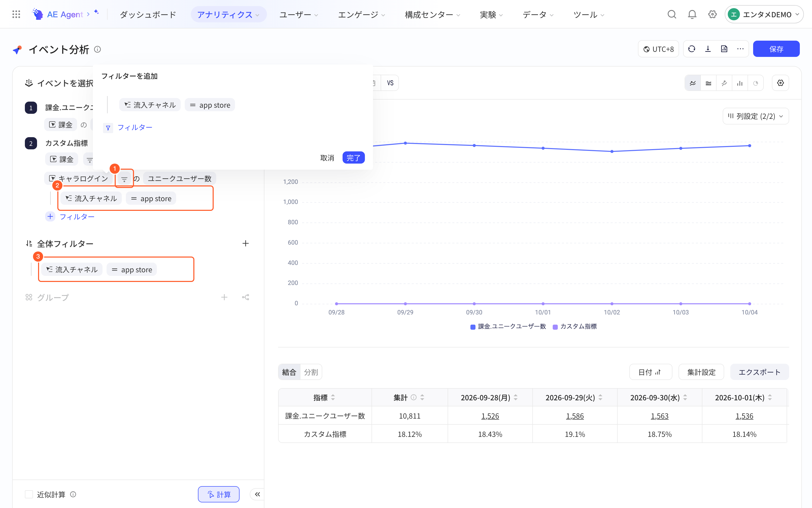Image resolution: width=812 pixels, height=508 pixels.
Task: Click the search magnifier icon
Action: pos(672,14)
